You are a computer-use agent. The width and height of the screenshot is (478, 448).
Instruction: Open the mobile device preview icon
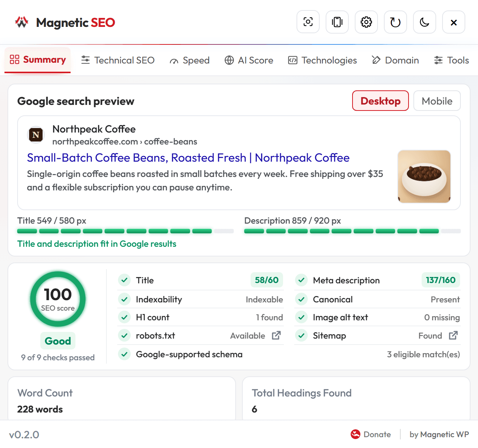pyautogui.click(x=337, y=22)
